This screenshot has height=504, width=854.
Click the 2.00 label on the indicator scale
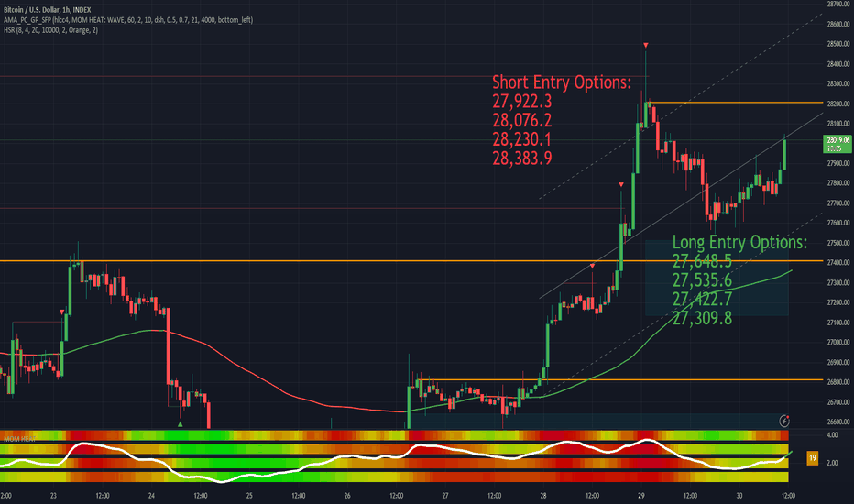tap(832, 463)
